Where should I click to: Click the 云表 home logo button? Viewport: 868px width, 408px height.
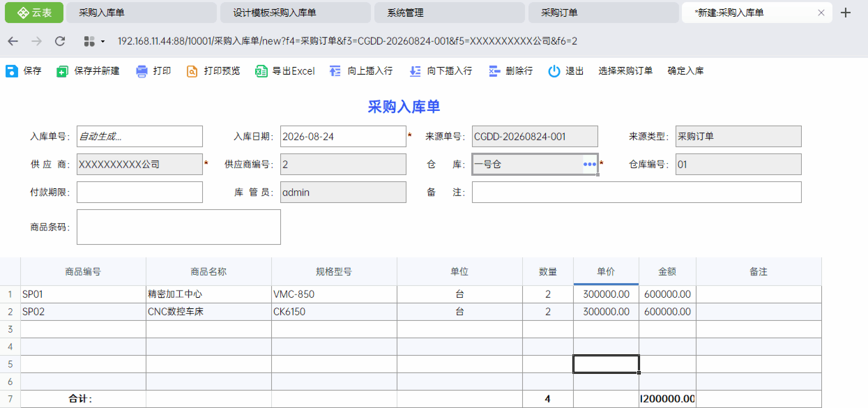(x=34, y=13)
